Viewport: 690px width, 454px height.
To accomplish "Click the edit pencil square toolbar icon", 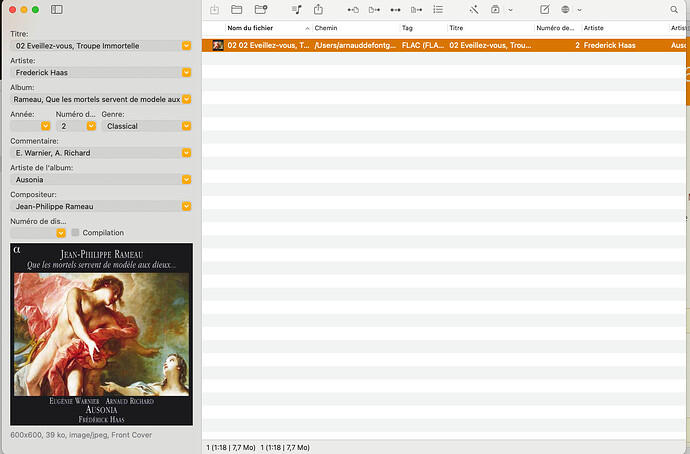I will tap(545, 10).
